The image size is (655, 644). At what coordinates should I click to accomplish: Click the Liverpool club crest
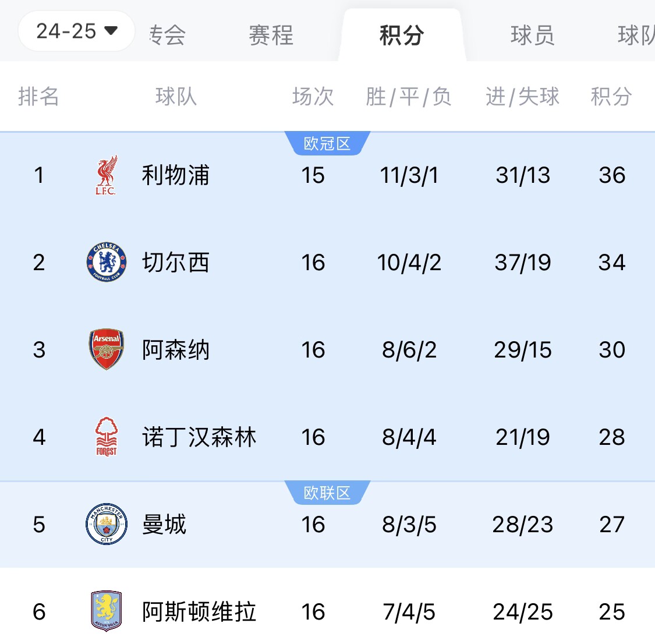106,175
